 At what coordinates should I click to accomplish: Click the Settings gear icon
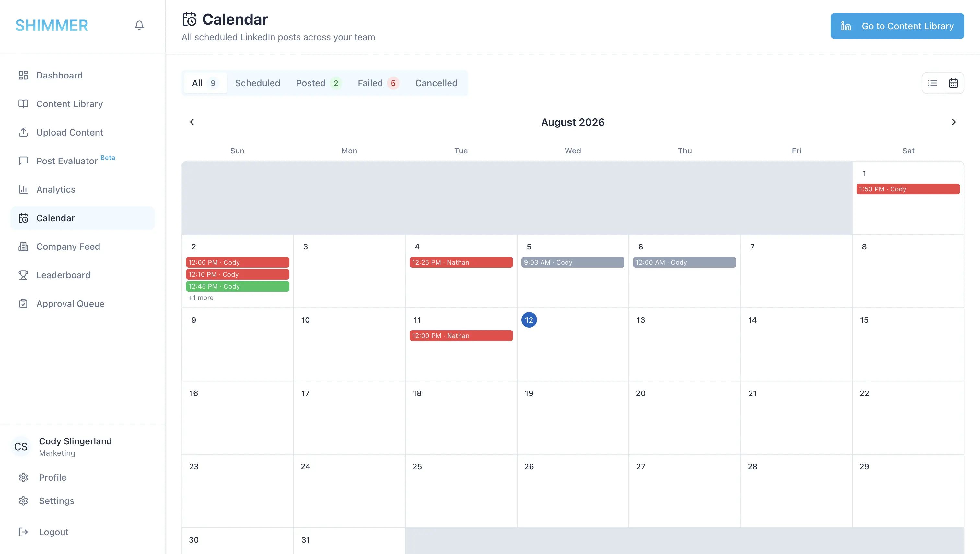coord(23,501)
